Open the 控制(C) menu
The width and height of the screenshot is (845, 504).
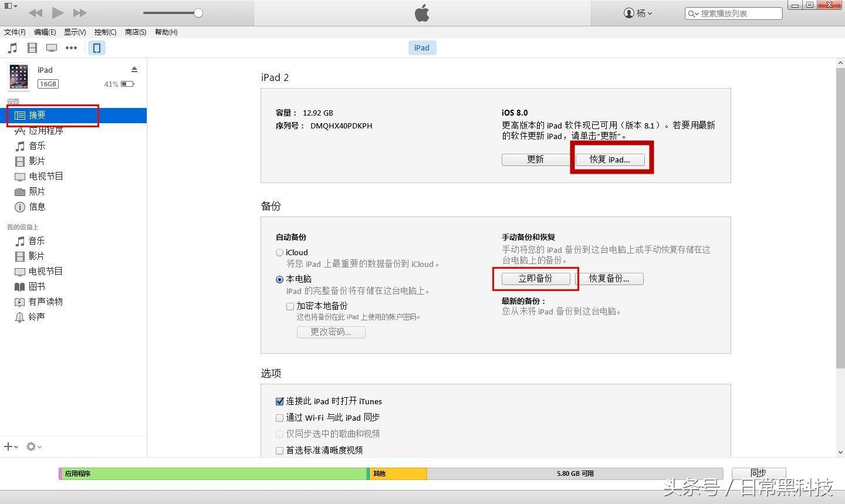pyautogui.click(x=105, y=32)
